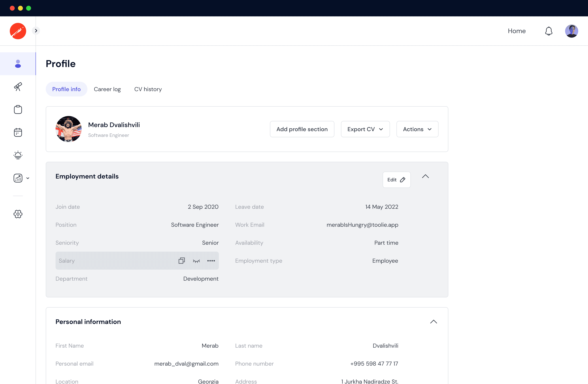Open the Actions dropdown

pyautogui.click(x=417, y=129)
